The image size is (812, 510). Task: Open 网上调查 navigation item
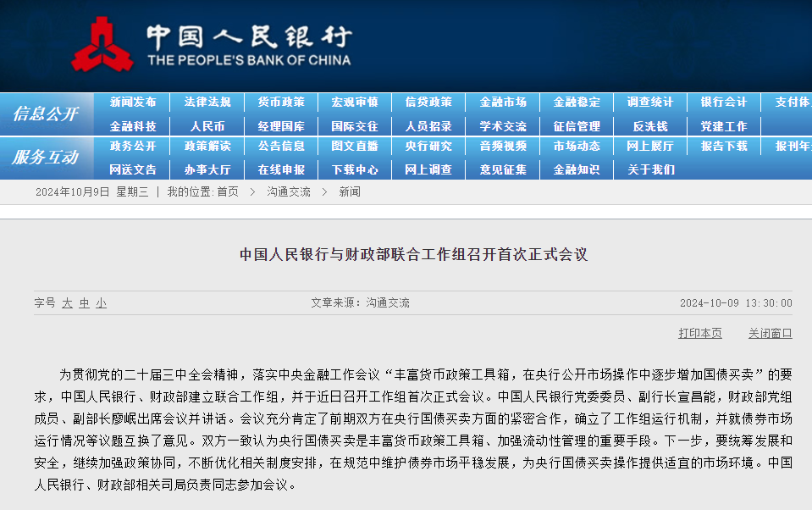(x=428, y=169)
